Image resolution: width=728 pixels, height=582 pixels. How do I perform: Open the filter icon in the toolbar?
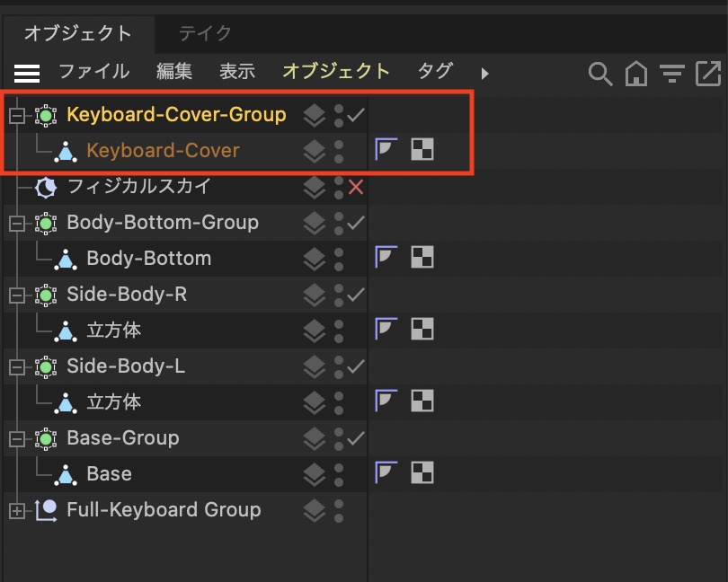[671, 74]
